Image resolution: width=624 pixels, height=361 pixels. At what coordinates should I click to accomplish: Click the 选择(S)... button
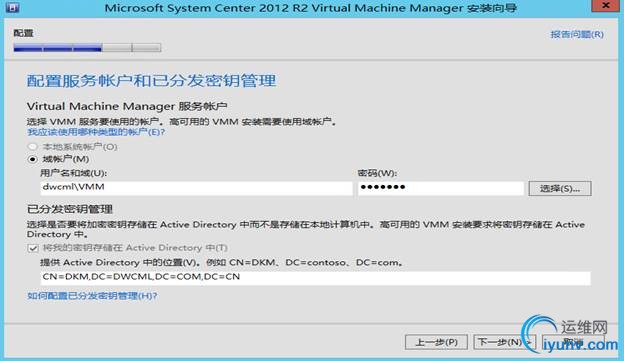[x=560, y=188]
